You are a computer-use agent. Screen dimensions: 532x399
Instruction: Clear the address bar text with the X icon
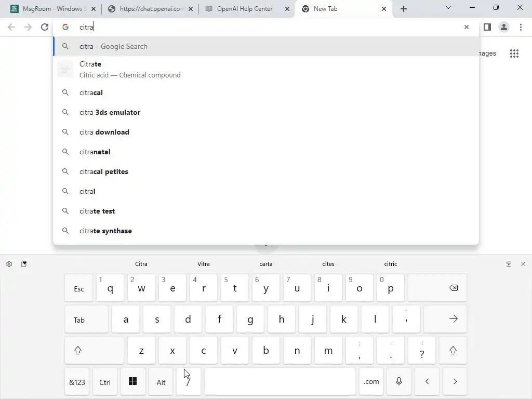click(467, 27)
